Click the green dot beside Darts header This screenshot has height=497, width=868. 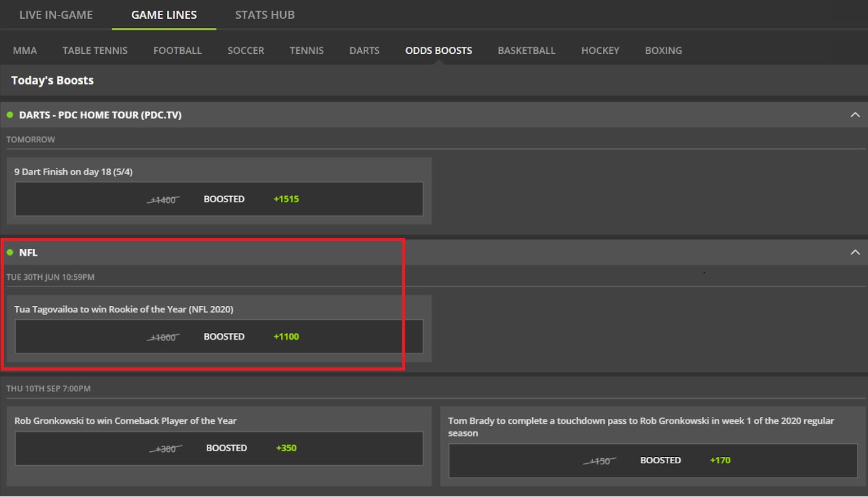pos(10,115)
